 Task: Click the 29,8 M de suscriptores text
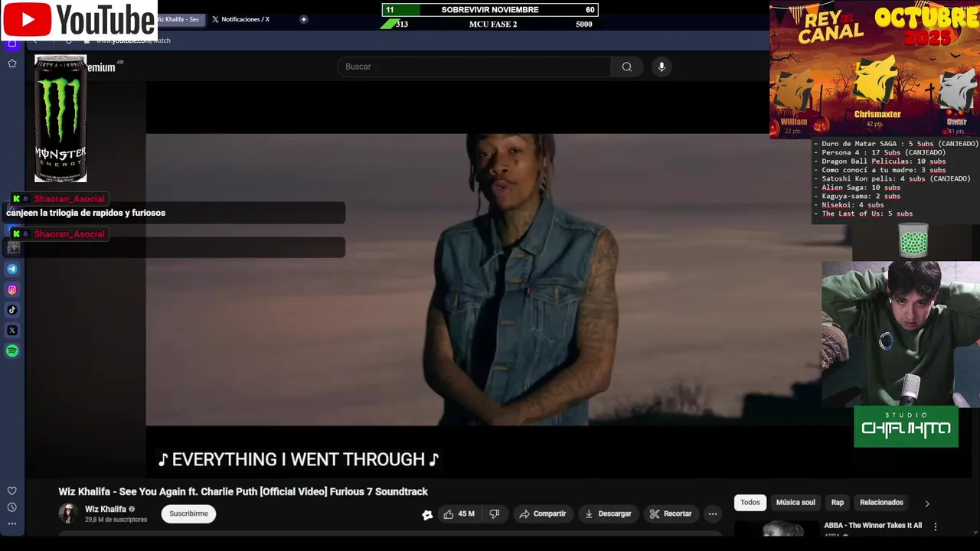(x=116, y=520)
